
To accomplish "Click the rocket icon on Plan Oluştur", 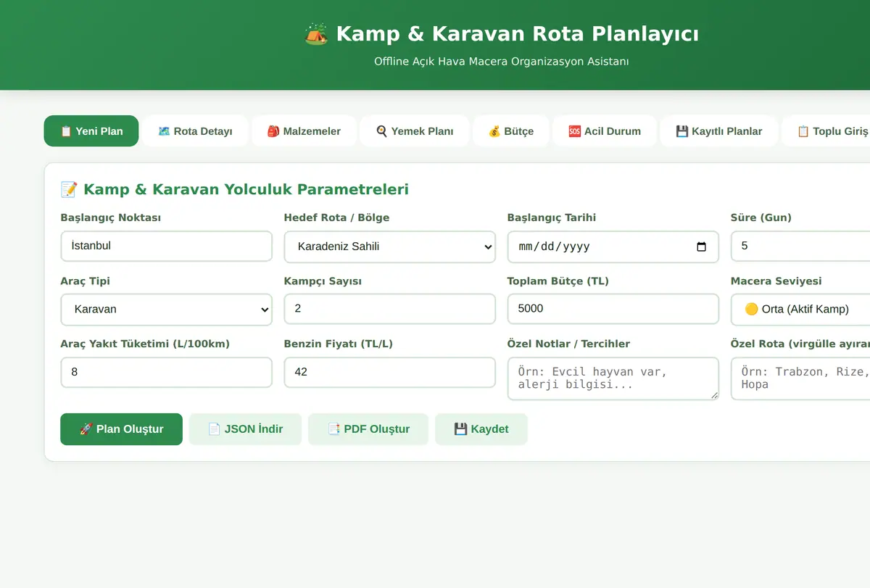I will [x=86, y=429].
